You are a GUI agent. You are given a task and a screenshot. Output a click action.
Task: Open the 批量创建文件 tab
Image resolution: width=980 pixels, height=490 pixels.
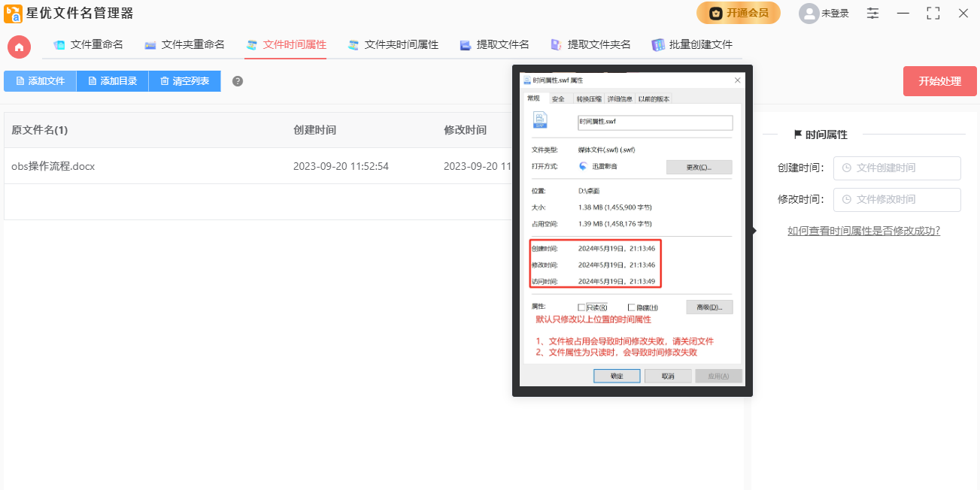coord(692,45)
